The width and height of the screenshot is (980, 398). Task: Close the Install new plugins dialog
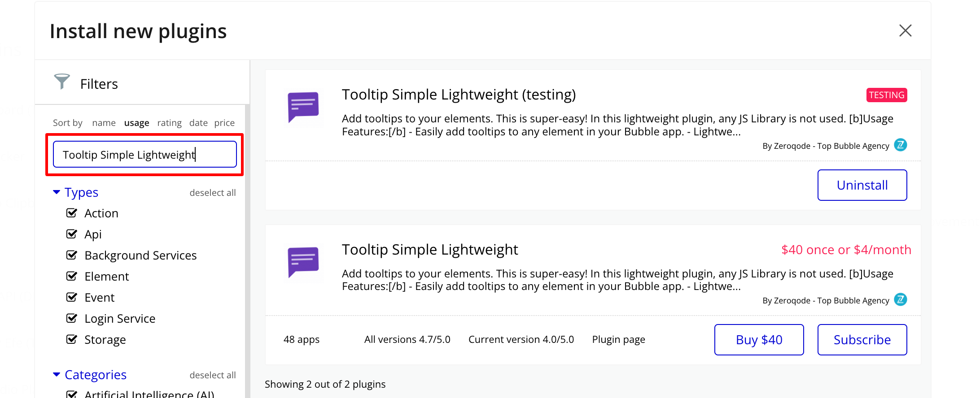click(x=905, y=31)
